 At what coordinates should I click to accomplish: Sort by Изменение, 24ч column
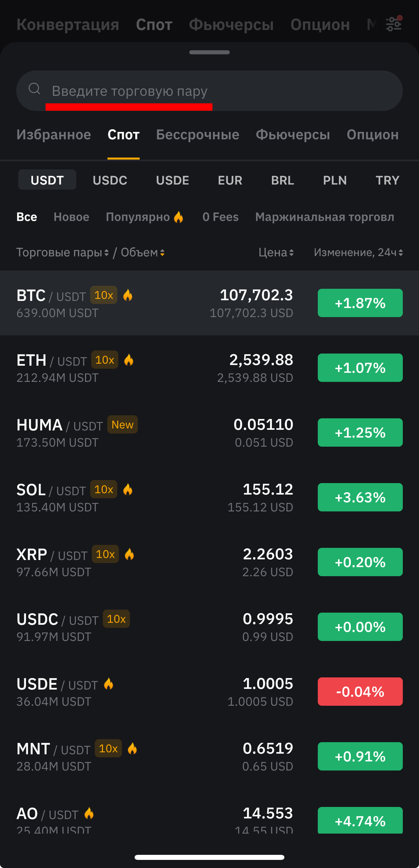358,252
